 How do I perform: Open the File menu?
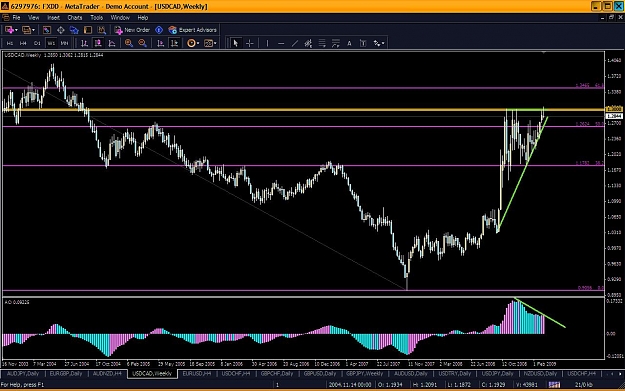[16, 18]
